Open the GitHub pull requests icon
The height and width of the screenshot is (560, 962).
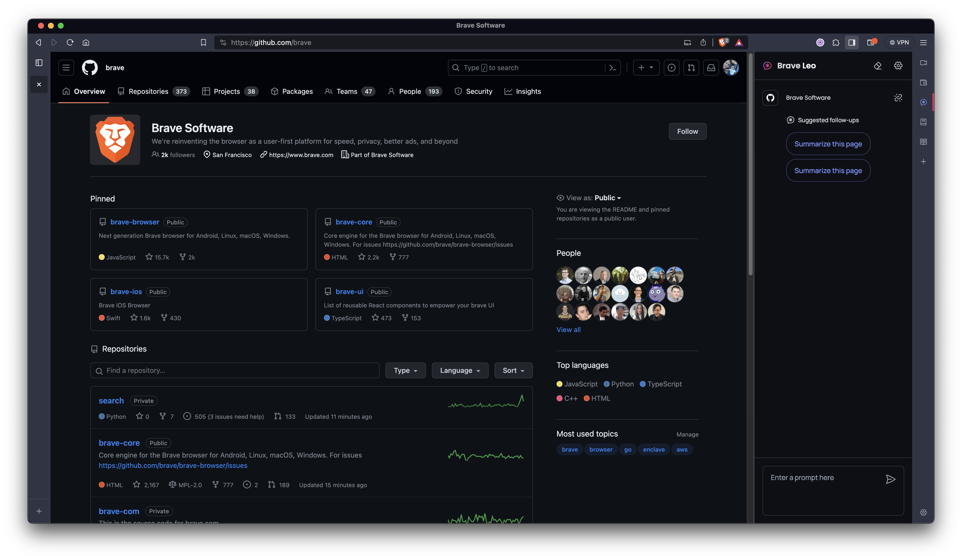(691, 68)
